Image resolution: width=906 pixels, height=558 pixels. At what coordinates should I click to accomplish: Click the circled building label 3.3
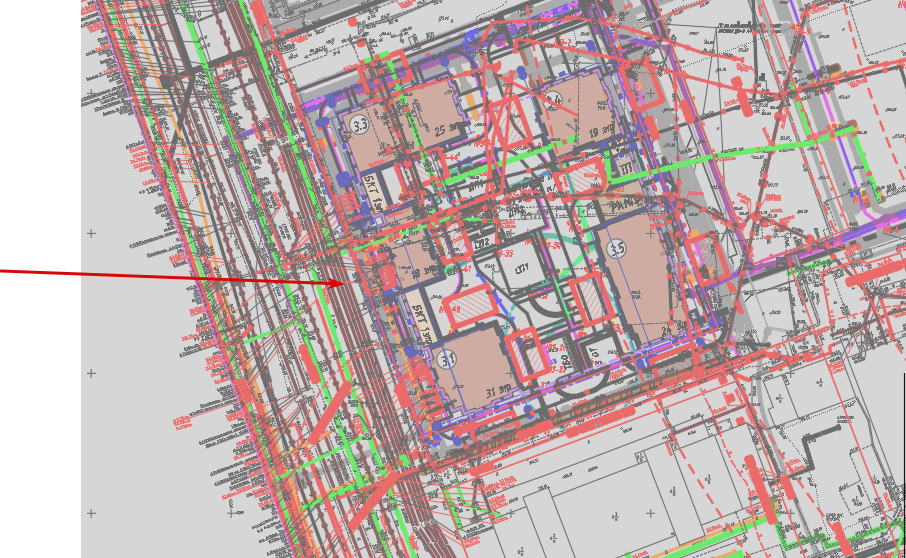[360, 124]
